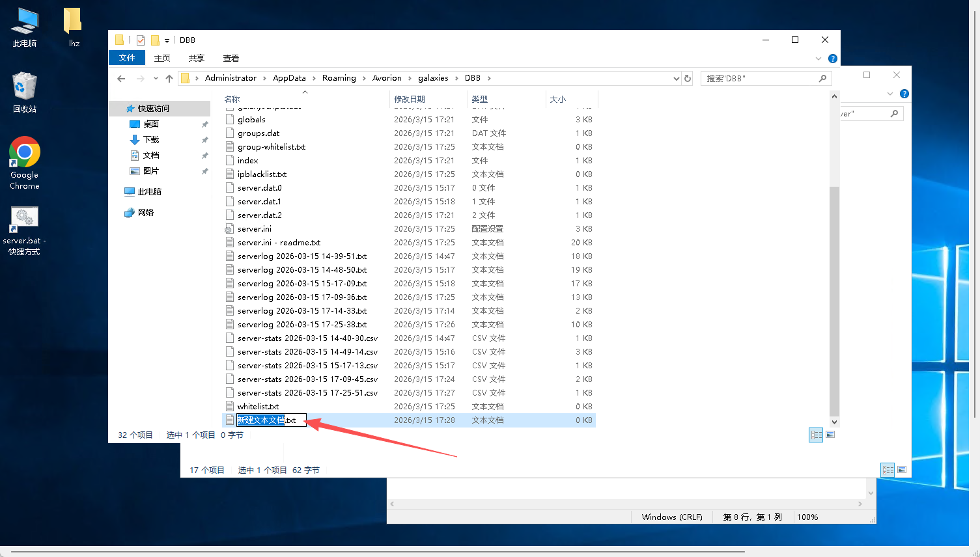The width and height of the screenshot is (980, 557).
Task: Sort files by 修改日期 column header
Action: tap(410, 99)
